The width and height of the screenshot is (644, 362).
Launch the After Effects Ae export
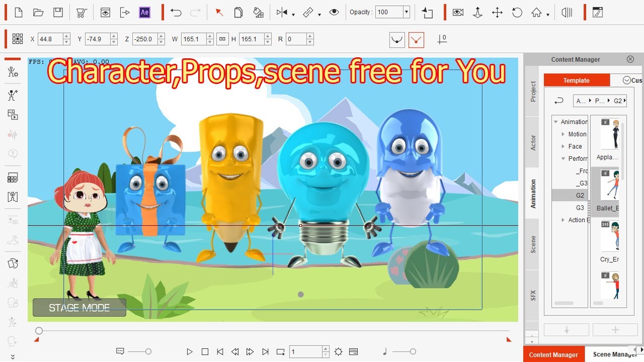144,13
